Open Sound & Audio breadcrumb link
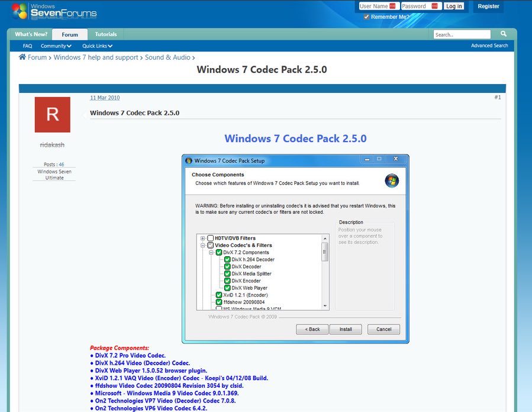532x412 pixels. tap(167, 57)
